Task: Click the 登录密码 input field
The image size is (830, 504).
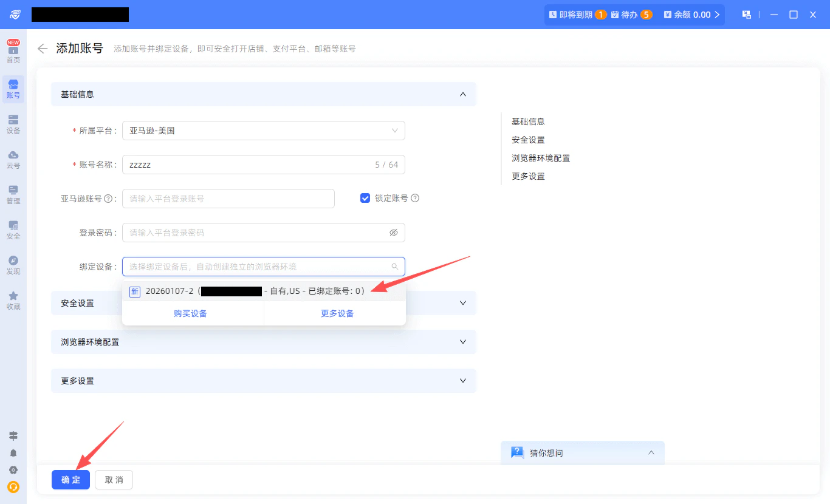Action: 264,233
